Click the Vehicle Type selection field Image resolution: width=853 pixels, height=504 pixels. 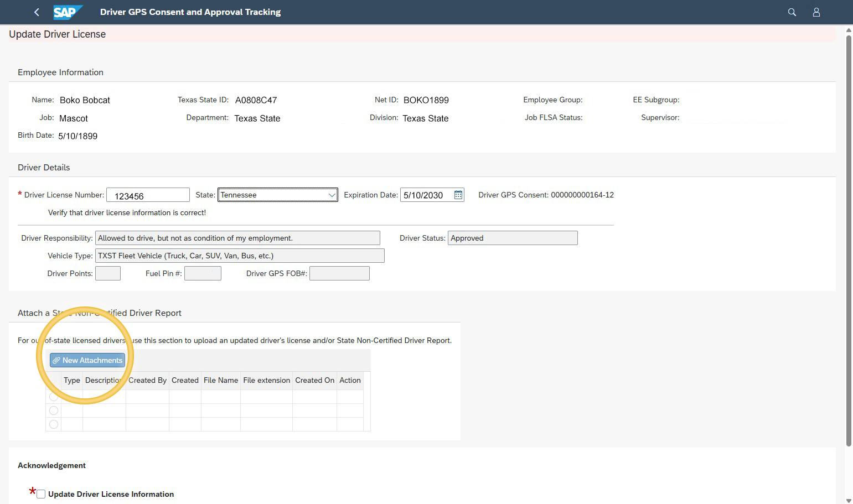click(x=240, y=255)
